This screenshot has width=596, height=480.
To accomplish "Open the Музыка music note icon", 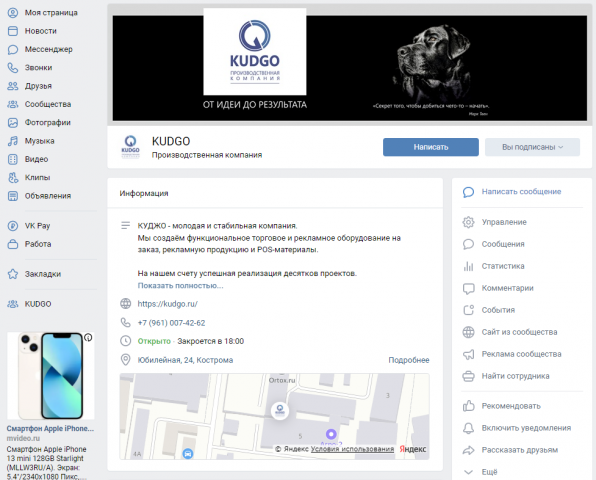I will [13, 141].
